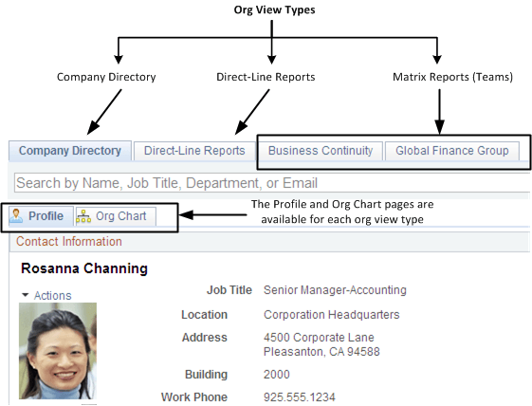Click the Work Phone field label
Viewport: 532px width, 406px height.
click(194, 397)
